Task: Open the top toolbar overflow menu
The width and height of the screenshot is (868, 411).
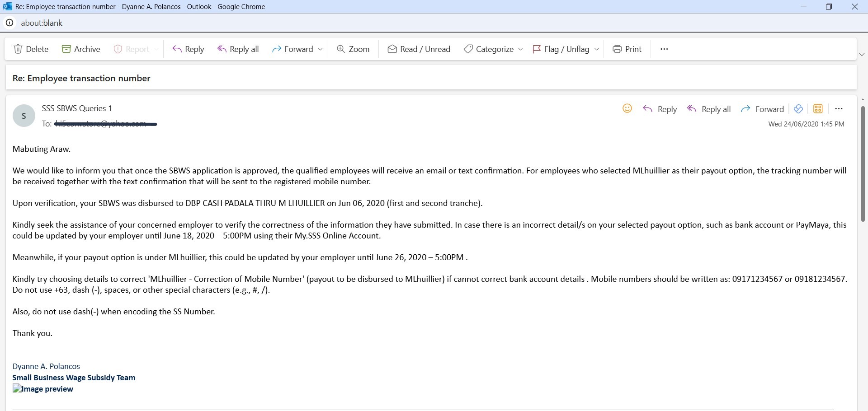Action: (664, 49)
